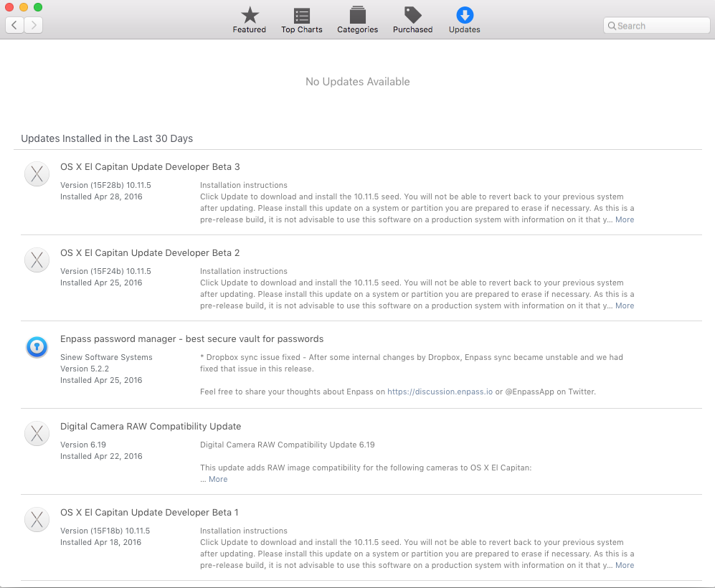Click Version 6.19 text

[83, 445]
